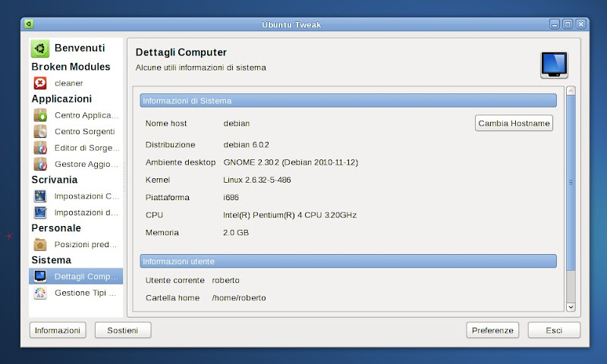607x364 pixels.
Task: Click the Ubuntu Tweak Benvenuti logo icon
Action: pyautogui.click(x=40, y=49)
